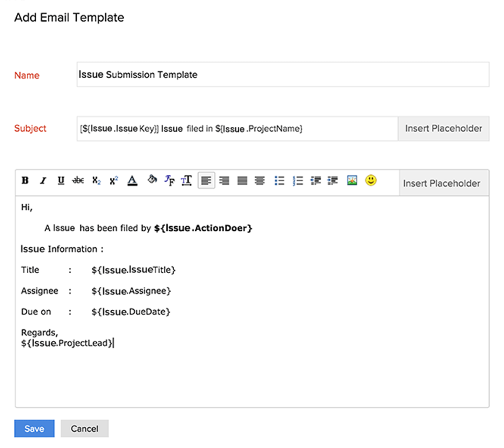This screenshot has height=448, width=504.
Task: Toggle the bulleted list formatting
Action: point(280,181)
